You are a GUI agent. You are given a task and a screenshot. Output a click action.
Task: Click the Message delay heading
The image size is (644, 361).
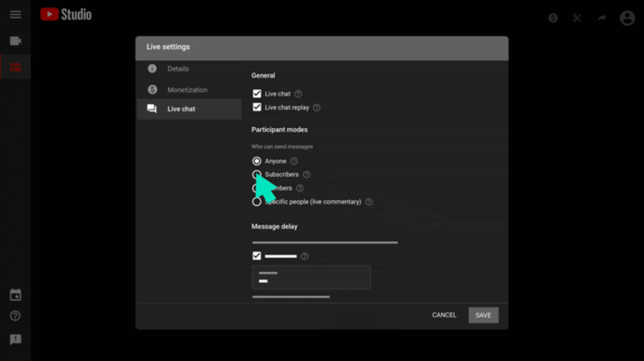point(274,226)
